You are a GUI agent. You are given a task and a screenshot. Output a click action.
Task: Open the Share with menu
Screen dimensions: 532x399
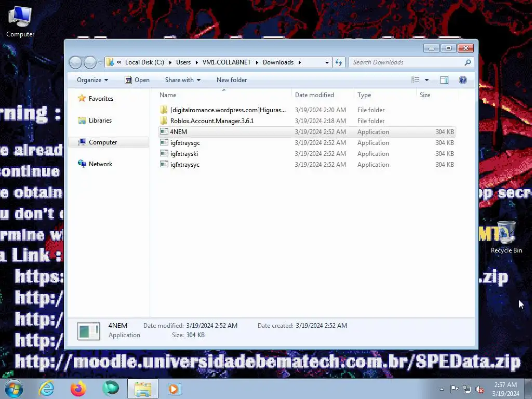182,80
